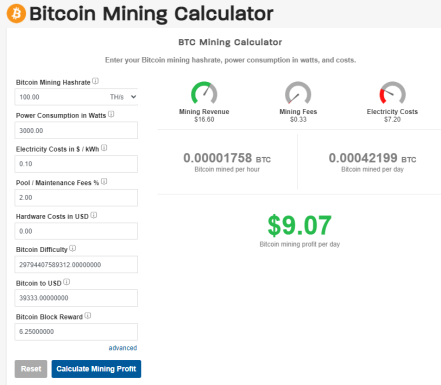Click the gray Mining Fees gauge
This screenshot has height=385, width=441.
[298, 93]
